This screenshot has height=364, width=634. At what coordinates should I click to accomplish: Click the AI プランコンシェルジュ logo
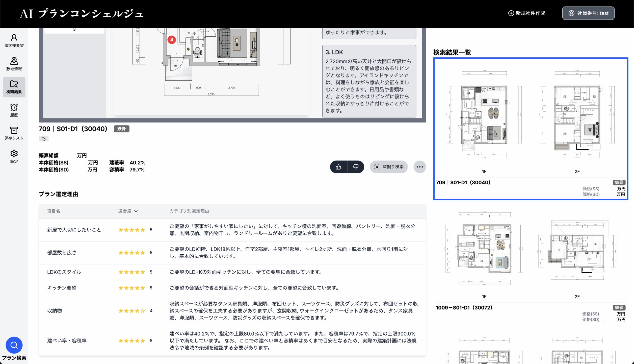81,14
